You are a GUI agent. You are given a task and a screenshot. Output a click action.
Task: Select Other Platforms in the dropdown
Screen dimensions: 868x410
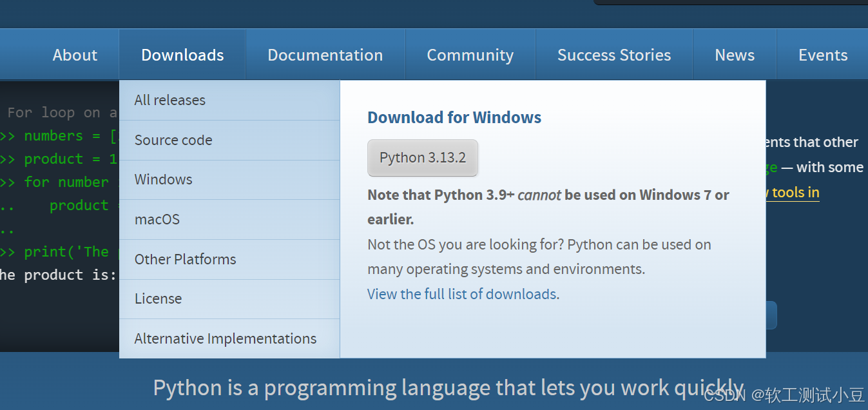[x=185, y=259]
